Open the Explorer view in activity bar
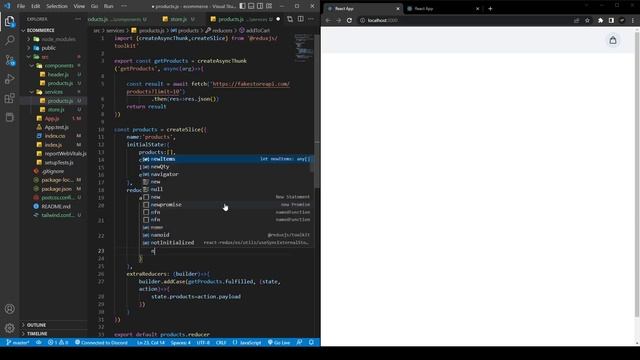 pyautogui.click(x=10, y=21)
